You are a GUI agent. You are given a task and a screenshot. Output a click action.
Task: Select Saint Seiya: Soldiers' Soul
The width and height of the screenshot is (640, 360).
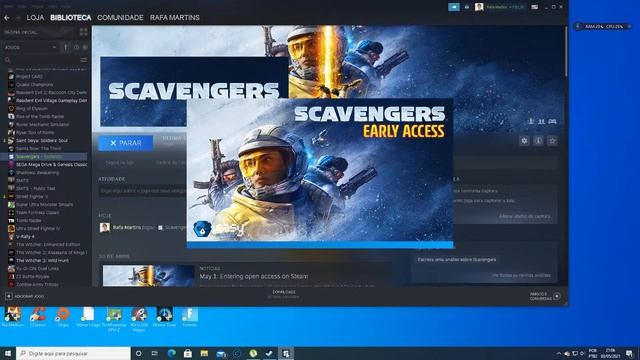tap(42, 141)
